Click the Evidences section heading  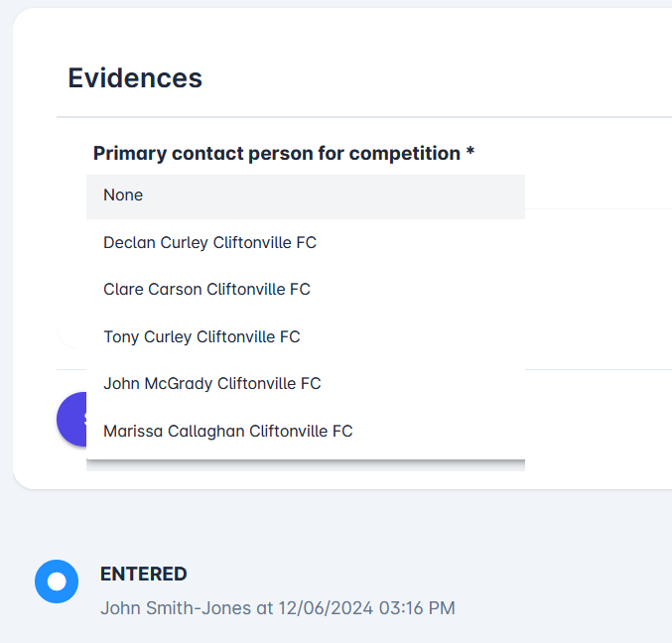click(135, 77)
